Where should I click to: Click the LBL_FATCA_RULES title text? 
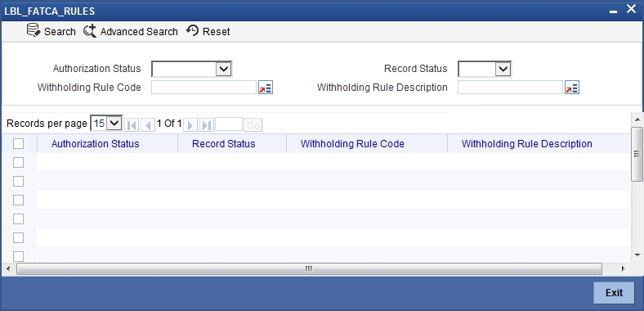(49, 11)
